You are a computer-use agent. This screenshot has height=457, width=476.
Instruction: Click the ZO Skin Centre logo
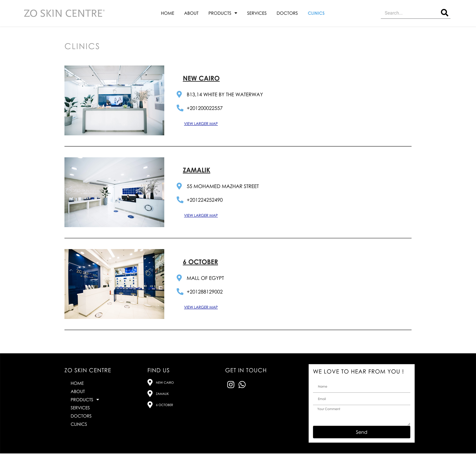click(x=64, y=13)
